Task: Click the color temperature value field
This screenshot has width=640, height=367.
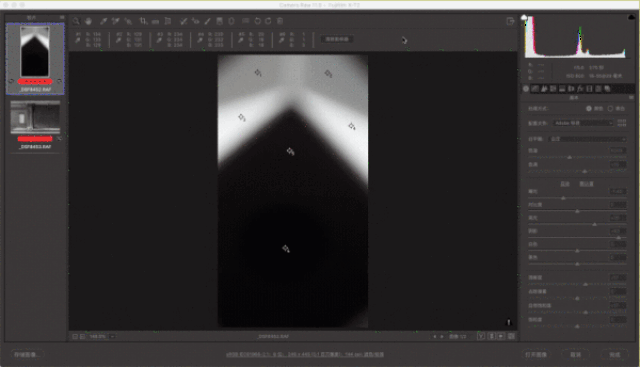Action: [618, 151]
